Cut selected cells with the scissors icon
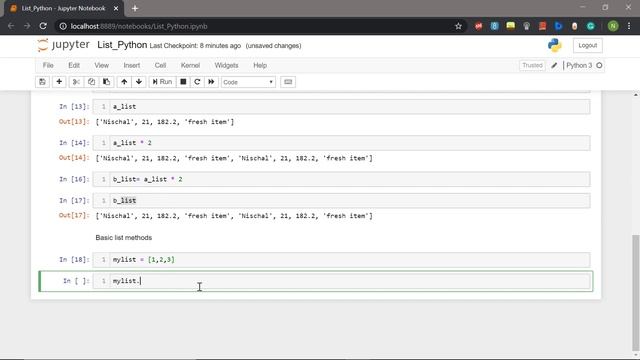The width and height of the screenshot is (640, 360). (x=76, y=82)
